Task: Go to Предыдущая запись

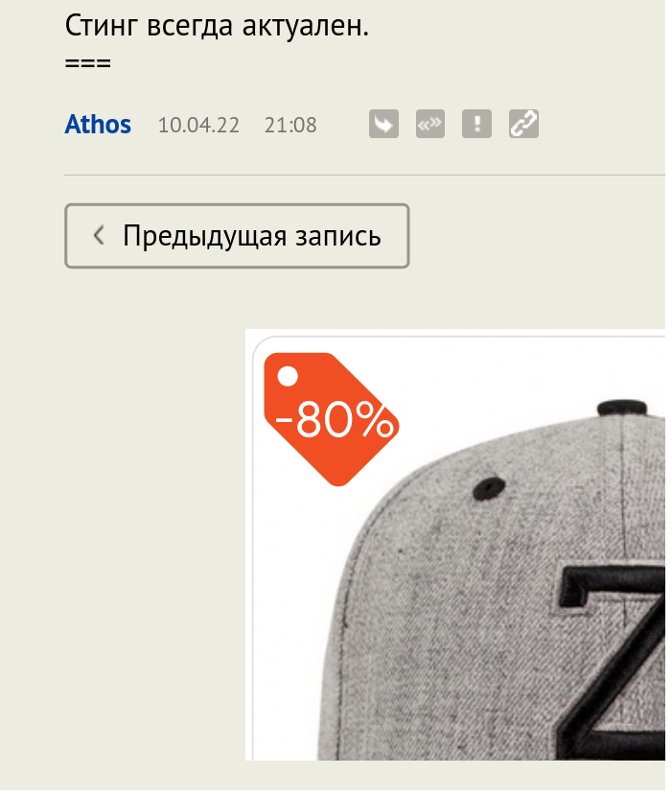Action: [x=237, y=236]
